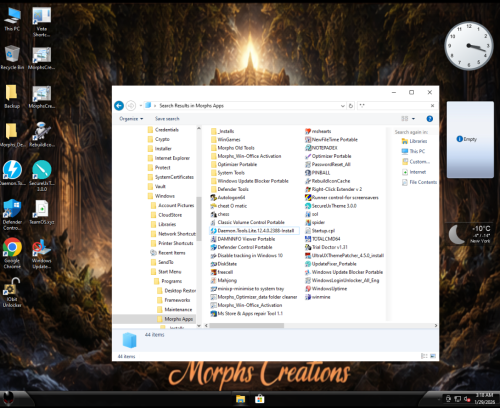The image size is (500, 408).
Task: Select the mshearts file
Action: pyautogui.click(x=318, y=131)
